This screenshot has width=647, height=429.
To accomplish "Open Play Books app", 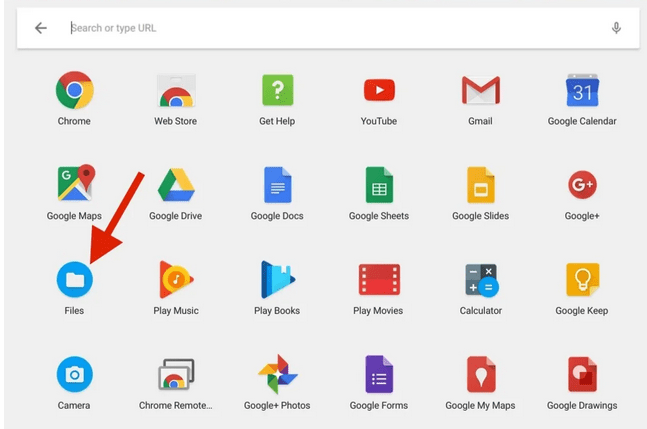I will 277,279.
